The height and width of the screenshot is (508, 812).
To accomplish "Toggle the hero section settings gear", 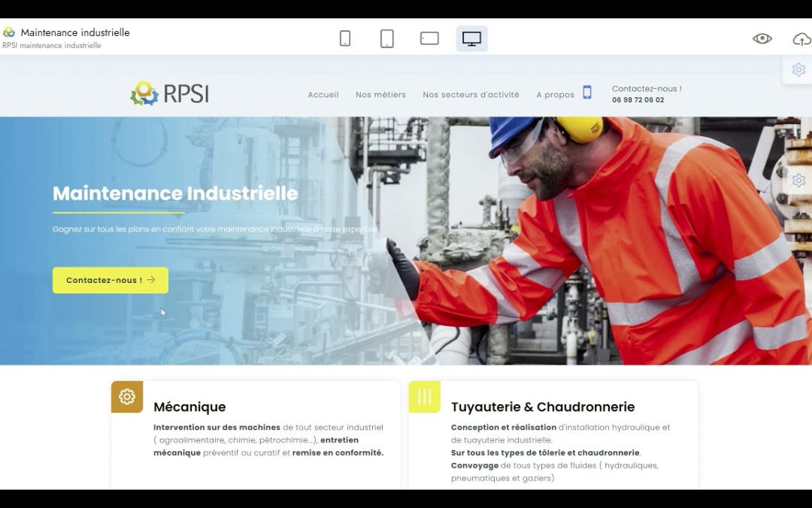I will [798, 181].
